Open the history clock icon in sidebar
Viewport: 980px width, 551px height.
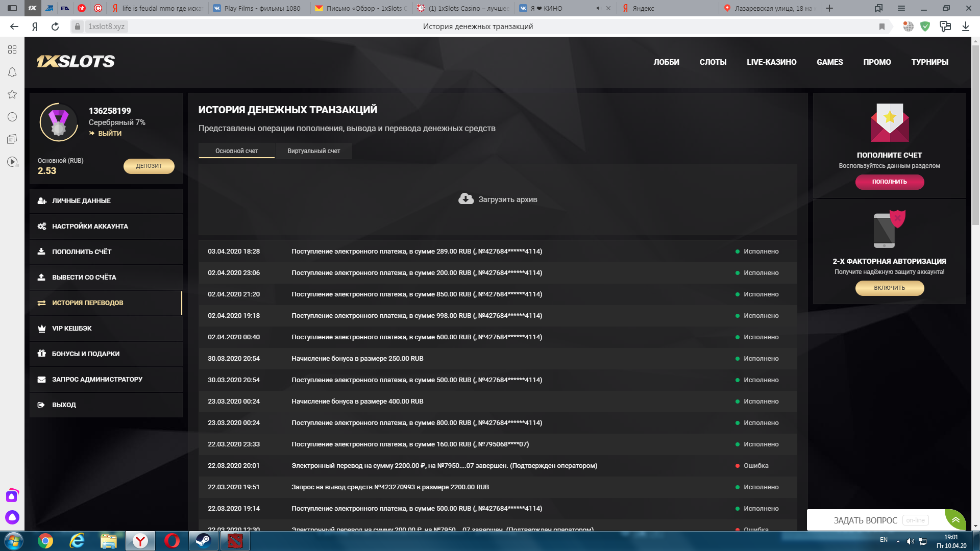click(x=12, y=117)
